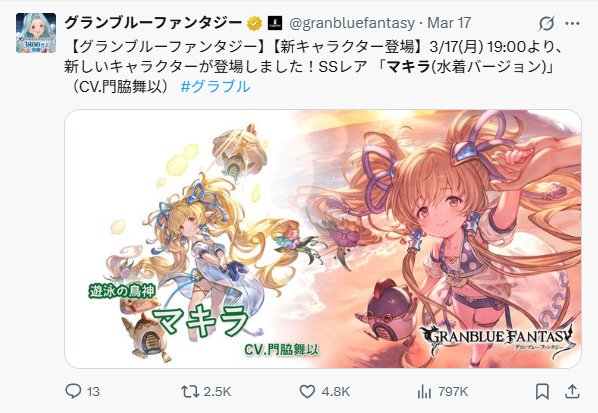
Task: Click the 4.8K likes count
Action: 336,392
